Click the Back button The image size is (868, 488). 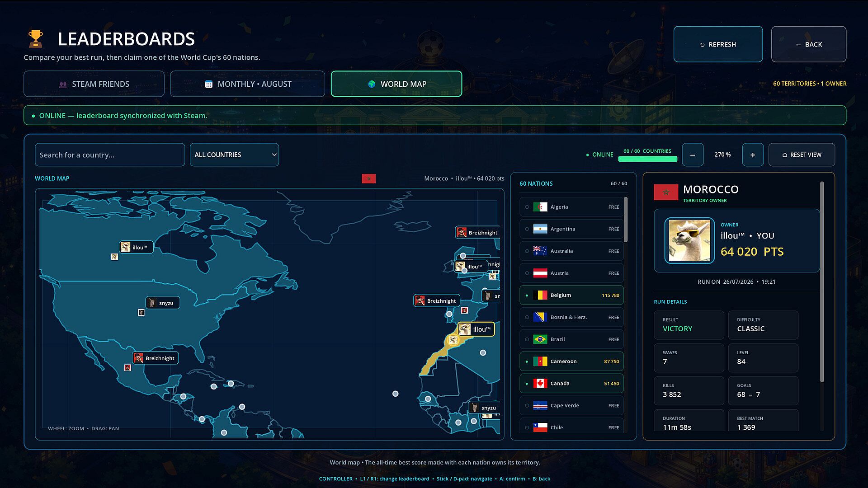tap(809, 44)
